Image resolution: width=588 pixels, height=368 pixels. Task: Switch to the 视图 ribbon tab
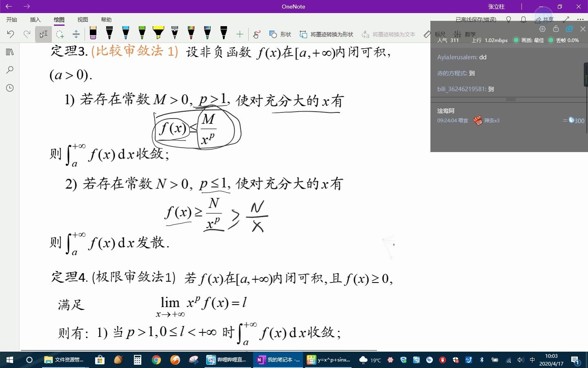[x=82, y=19]
